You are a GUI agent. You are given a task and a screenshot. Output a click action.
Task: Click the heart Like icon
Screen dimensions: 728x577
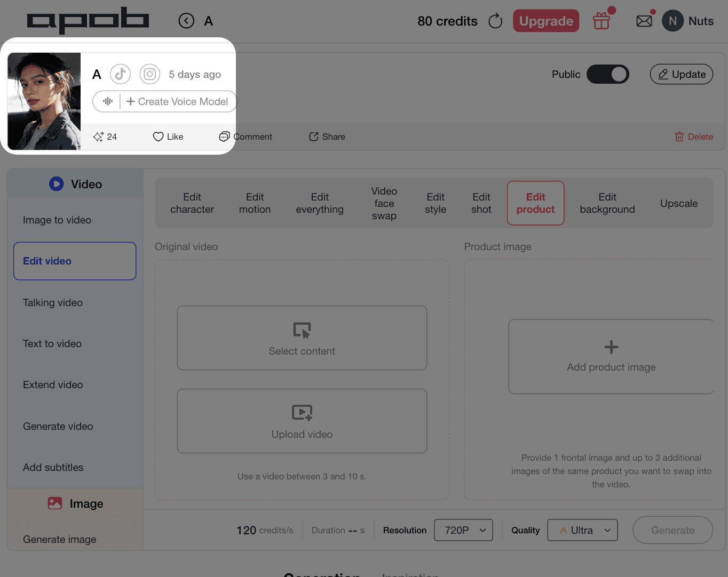point(158,137)
